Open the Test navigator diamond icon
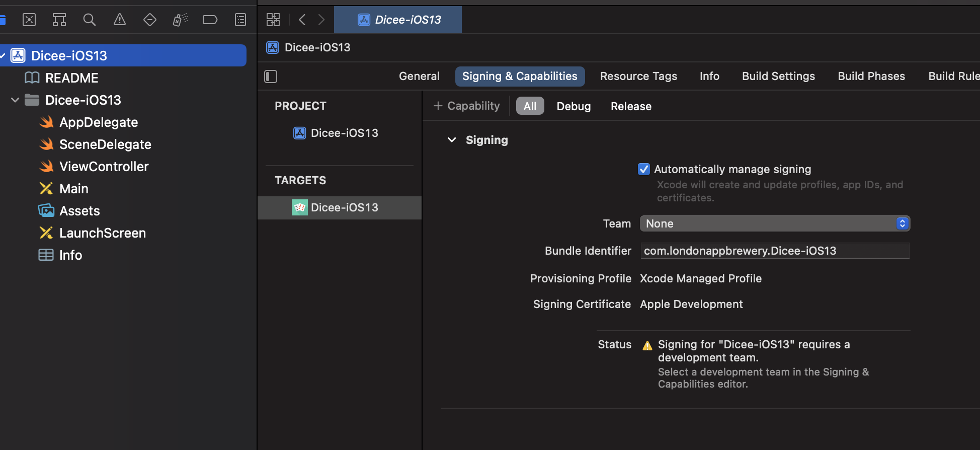The height and width of the screenshot is (450, 980). (150, 20)
